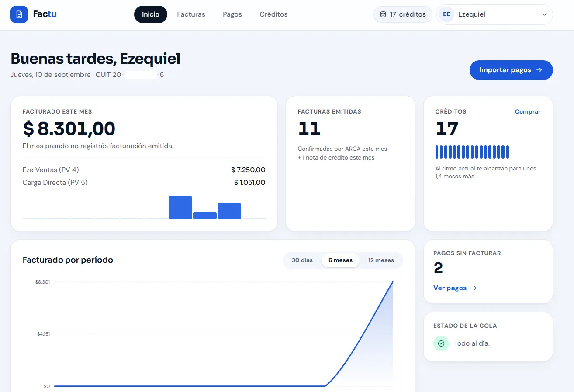Click the $ 1.051,00 value
Screen dimensions: 574x392
(249, 183)
